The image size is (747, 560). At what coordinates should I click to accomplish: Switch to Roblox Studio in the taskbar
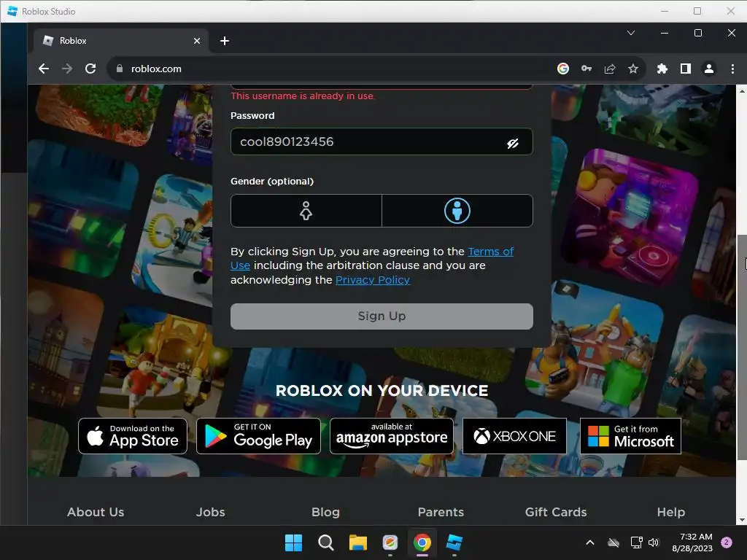pyautogui.click(x=454, y=542)
